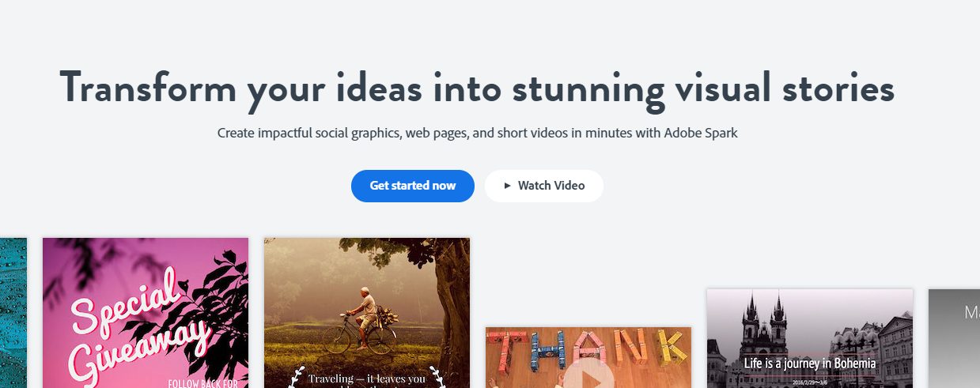Open the partially visible gray thumbnail at right
The width and height of the screenshot is (980, 388).
pos(954,338)
